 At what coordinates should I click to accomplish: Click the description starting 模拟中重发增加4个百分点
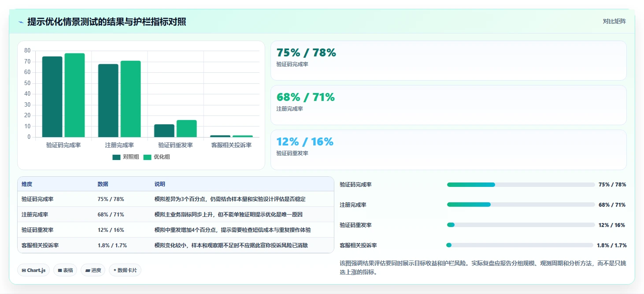pyautogui.click(x=233, y=230)
